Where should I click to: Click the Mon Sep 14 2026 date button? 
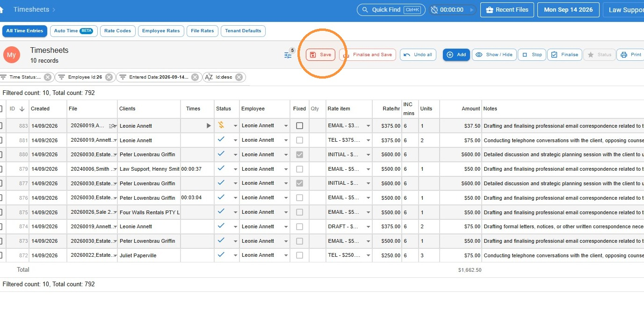[568, 10]
